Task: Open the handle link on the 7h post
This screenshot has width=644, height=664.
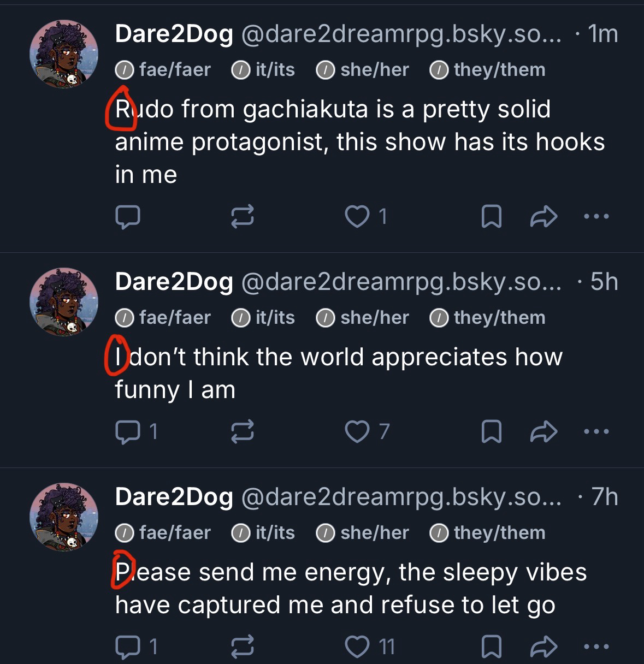Action: (400, 497)
